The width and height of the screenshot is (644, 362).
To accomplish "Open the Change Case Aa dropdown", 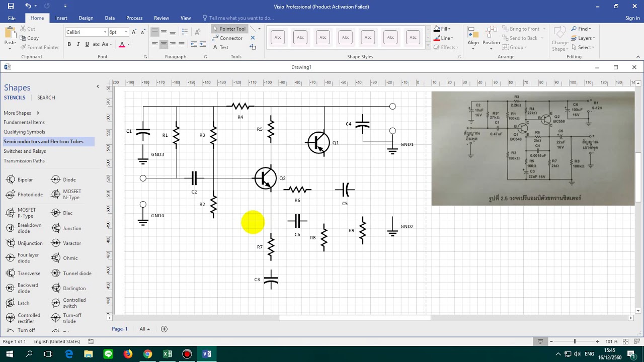I will [x=107, y=44].
